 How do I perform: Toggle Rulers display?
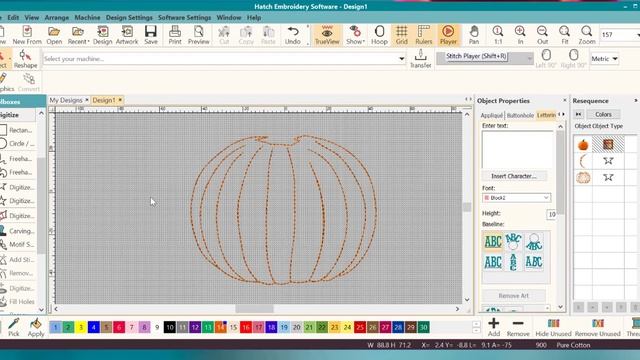click(424, 35)
